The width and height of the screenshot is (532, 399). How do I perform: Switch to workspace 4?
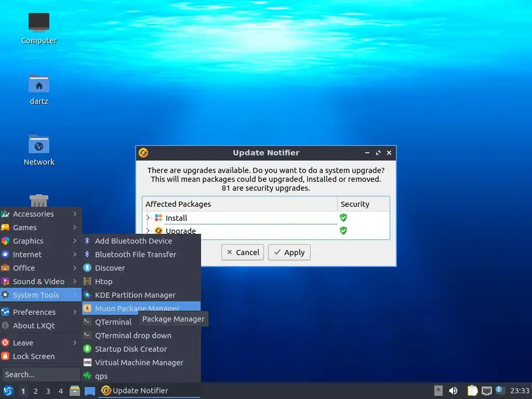coord(61,391)
